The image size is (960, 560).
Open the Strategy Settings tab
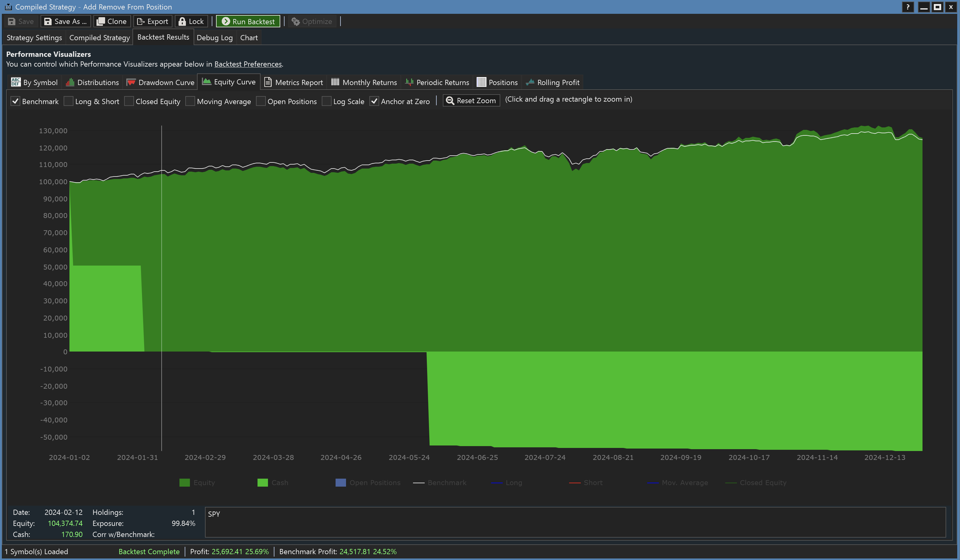[x=34, y=38]
